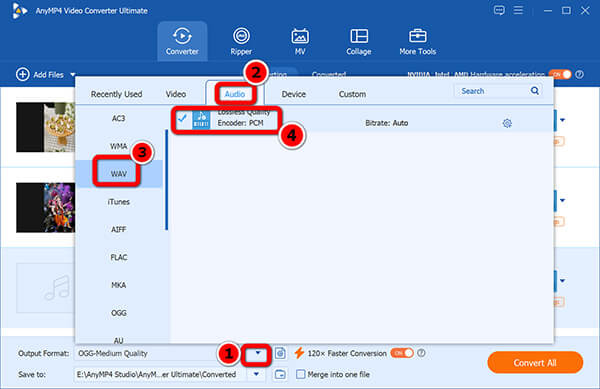600x389 pixels.
Task: Open More Tools
Action: pos(417,41)
